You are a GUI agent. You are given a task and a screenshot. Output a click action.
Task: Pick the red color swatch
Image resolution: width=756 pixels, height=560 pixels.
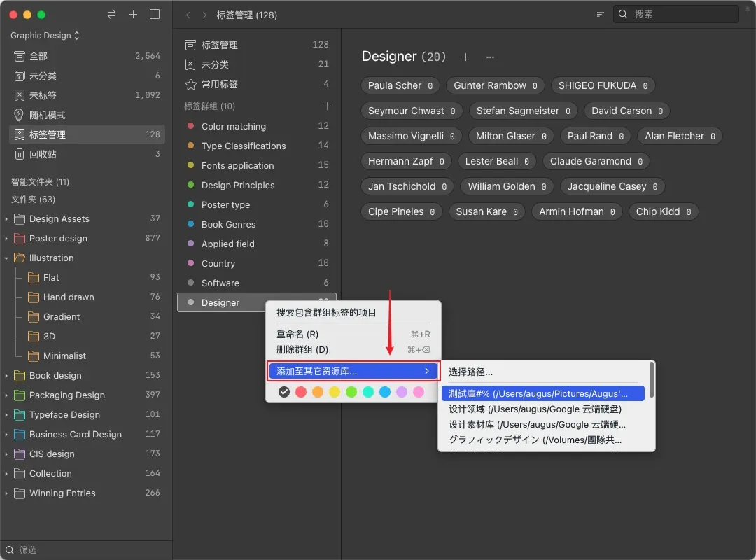pos(301,392)
